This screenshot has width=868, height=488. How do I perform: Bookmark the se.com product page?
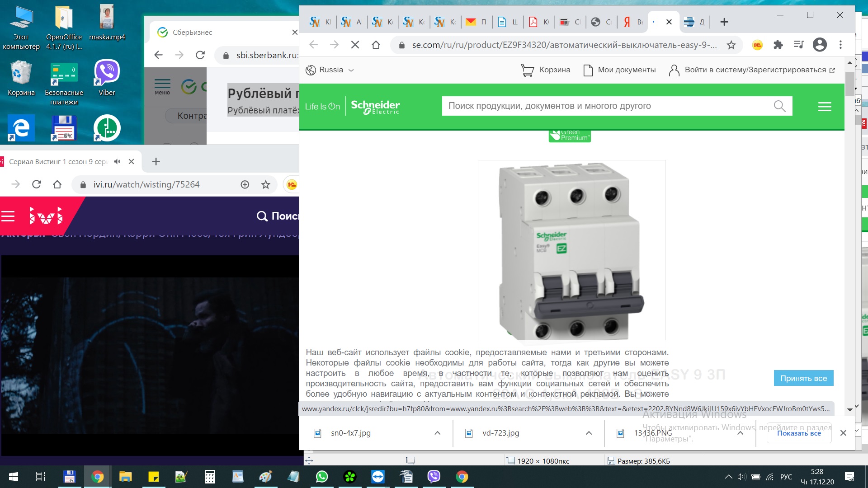click(x=731, y=45)
